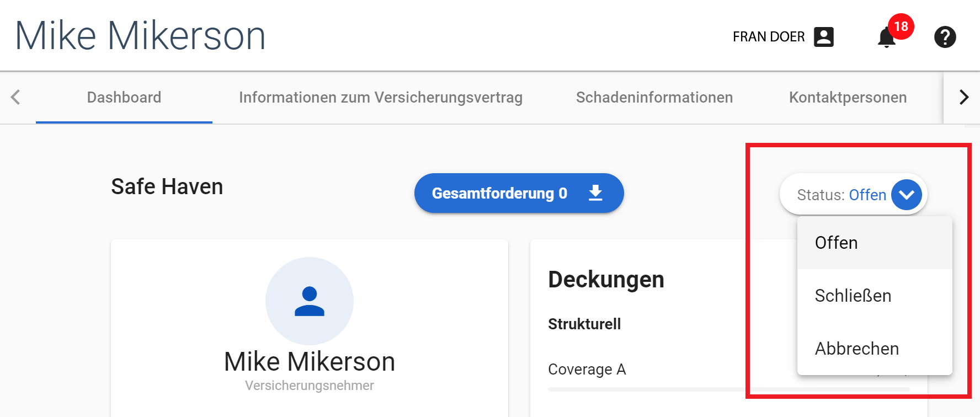Click the help question mark icon
The height and width of the screenshot is (417, 980).
tap(945, 37)
